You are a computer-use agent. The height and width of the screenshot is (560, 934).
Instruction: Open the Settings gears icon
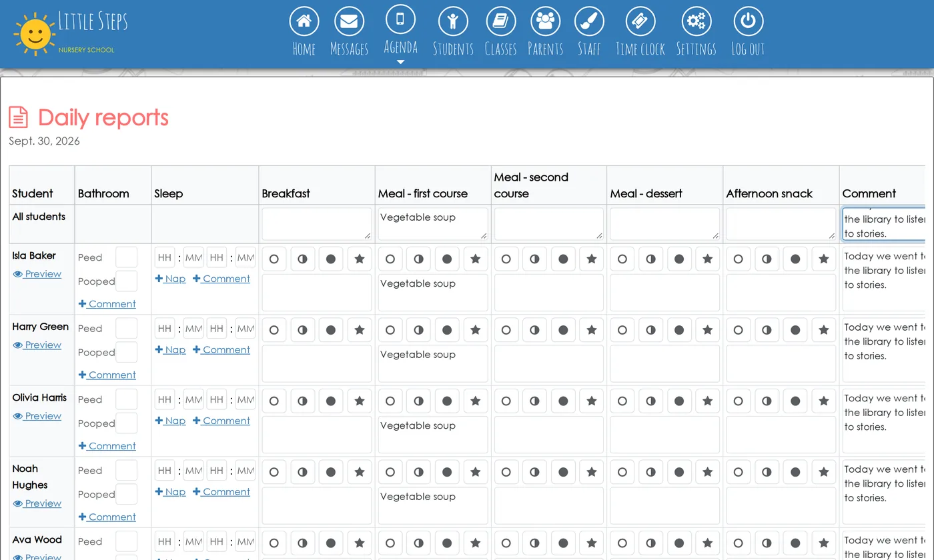(x=696, y=21)
